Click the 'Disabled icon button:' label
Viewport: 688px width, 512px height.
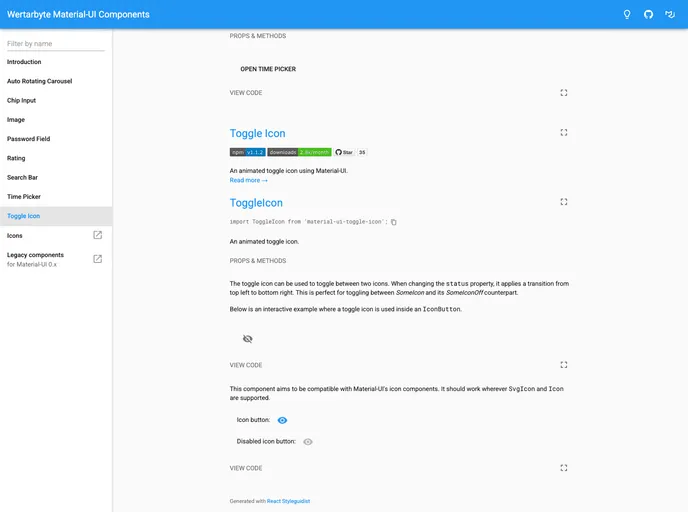click(x=266, y=441)
